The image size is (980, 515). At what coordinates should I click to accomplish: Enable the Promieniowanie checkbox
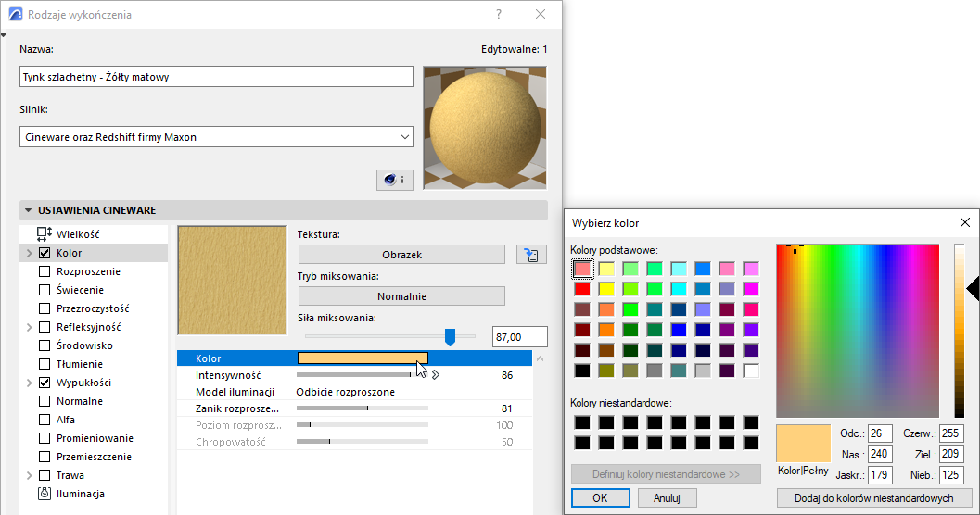click(45, 438)
